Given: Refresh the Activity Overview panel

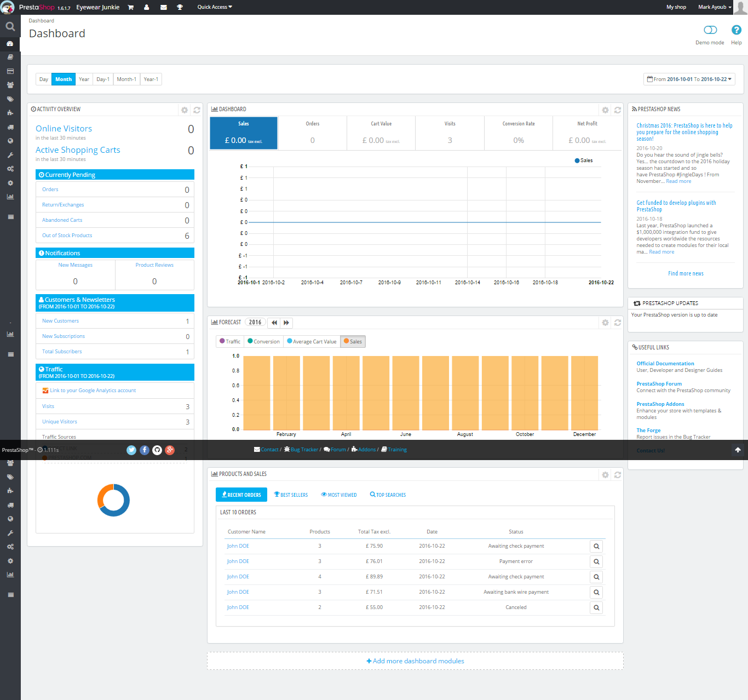Looking at the screenshot, I should click(x=197, y=110).
